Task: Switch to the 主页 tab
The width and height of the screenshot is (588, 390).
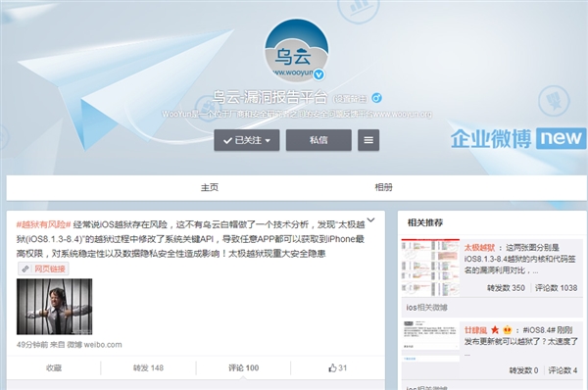Action: coord(210,187)
